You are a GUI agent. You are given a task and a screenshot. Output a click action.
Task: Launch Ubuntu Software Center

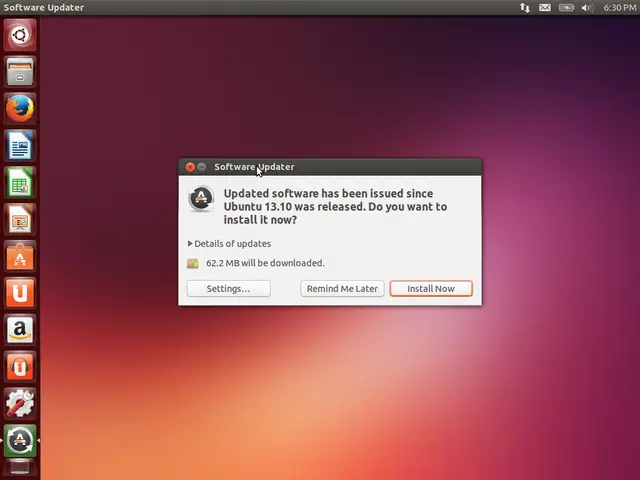(x=20, y=256)
